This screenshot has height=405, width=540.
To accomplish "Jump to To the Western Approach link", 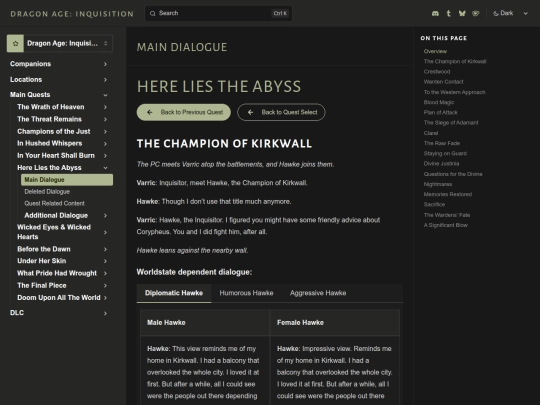I will point(455,92).
